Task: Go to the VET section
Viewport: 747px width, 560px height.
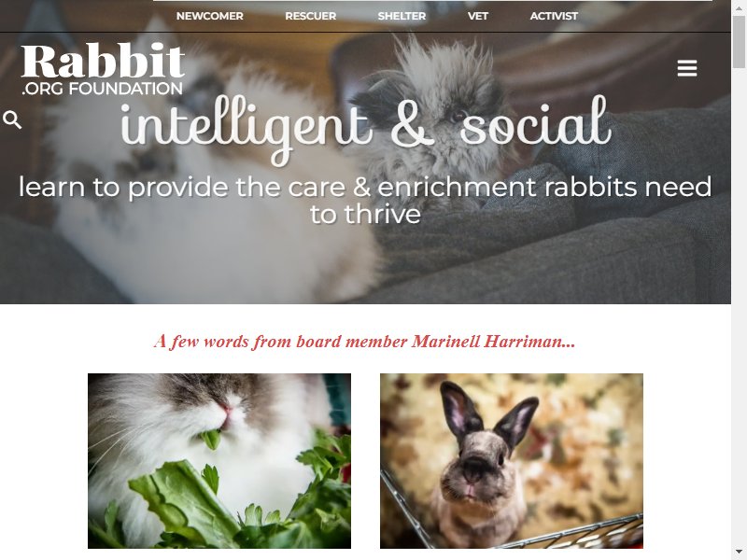Action: 478,16
